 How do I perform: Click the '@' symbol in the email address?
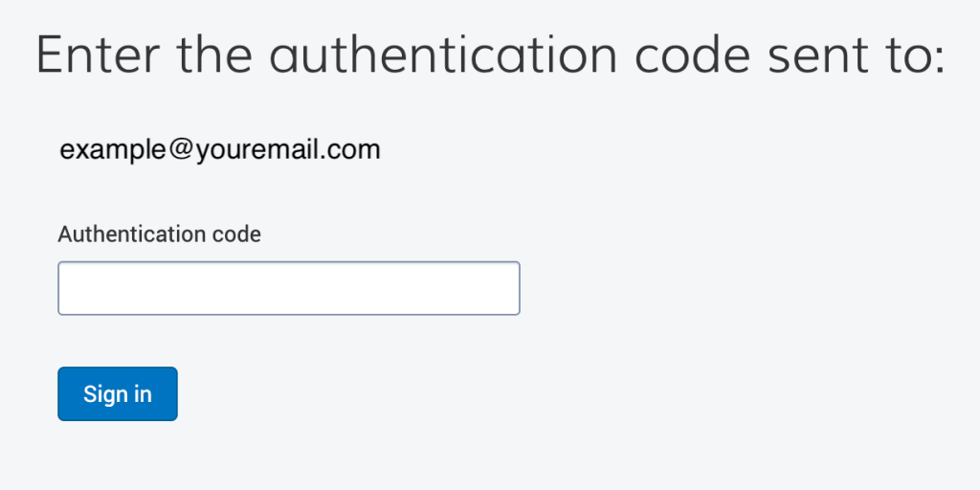coord(181,150)
